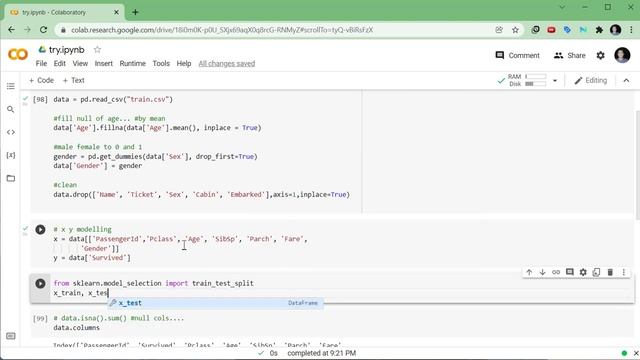
Task: Click the share page icon in address bar
Action: (499, 30)
